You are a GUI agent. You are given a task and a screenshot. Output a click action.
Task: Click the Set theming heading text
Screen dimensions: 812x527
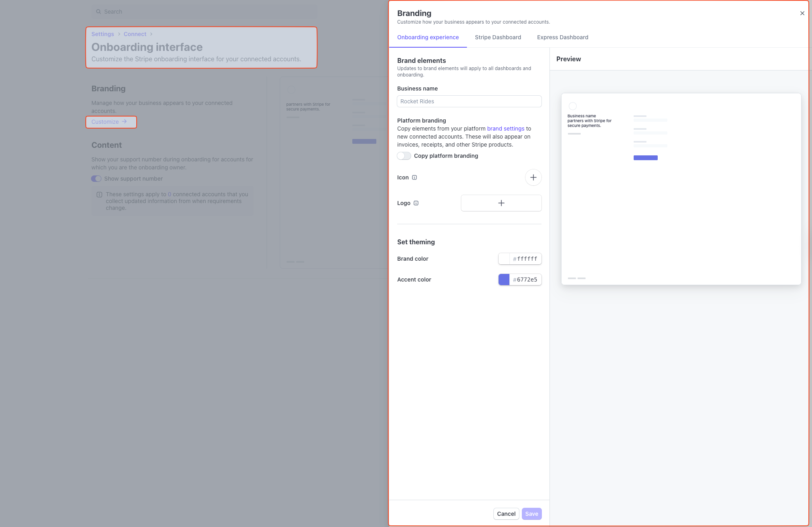(x=416, y=242)
